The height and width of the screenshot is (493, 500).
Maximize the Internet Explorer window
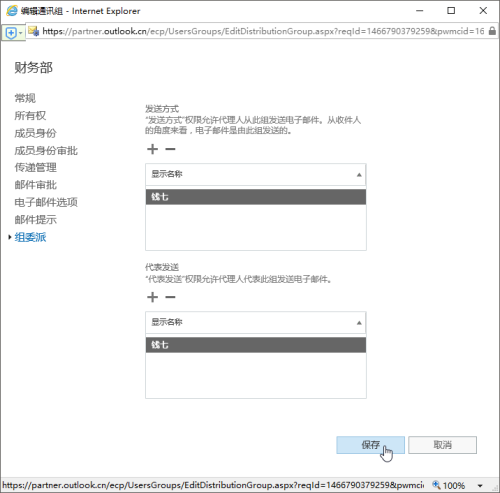451,11
